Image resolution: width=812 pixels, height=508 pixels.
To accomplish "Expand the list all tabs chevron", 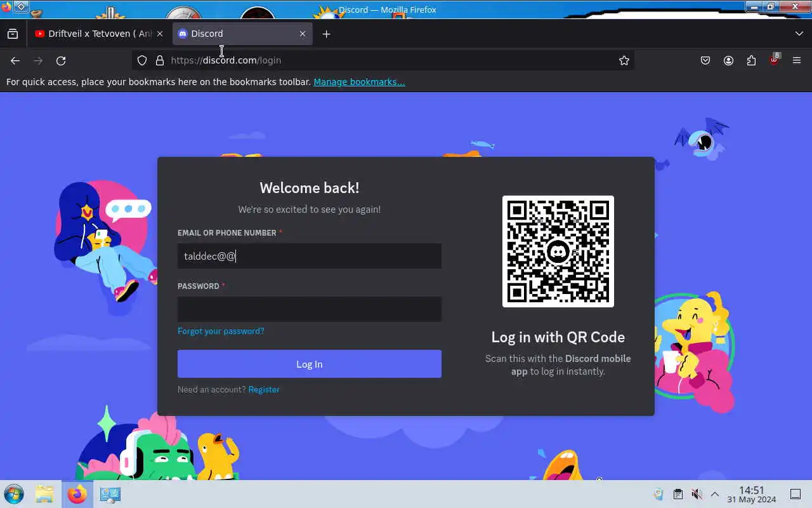I will (x=799, y=34).
